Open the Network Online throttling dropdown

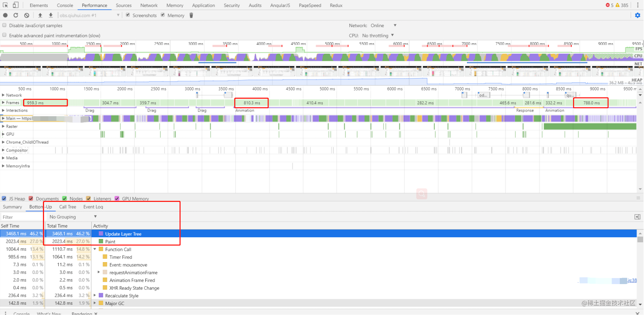(384, 26)
